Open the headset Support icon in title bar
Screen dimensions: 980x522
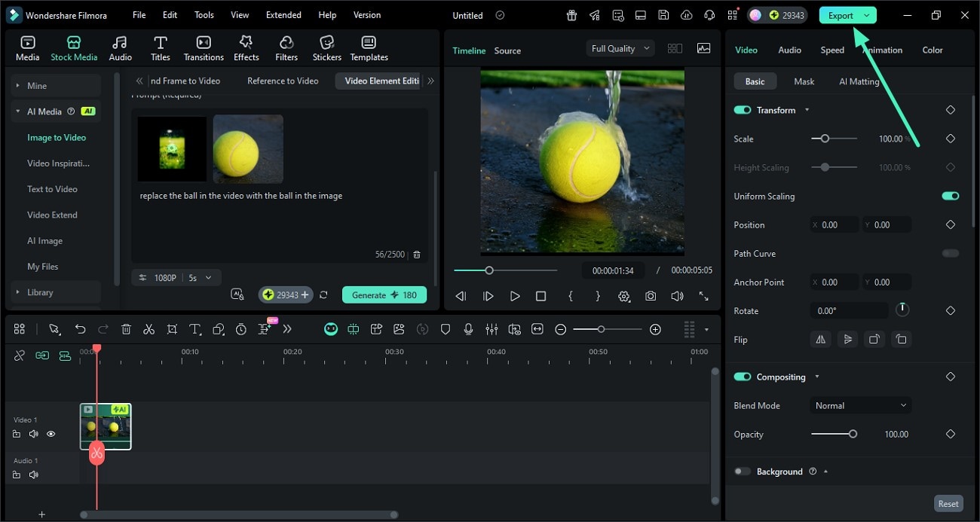click(709, 15)
